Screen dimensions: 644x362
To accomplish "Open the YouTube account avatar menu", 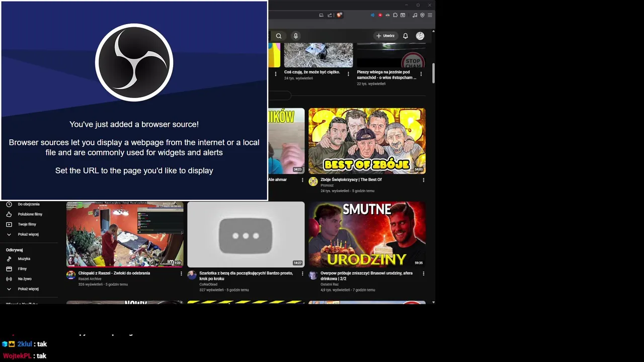I will click(420, 36).
